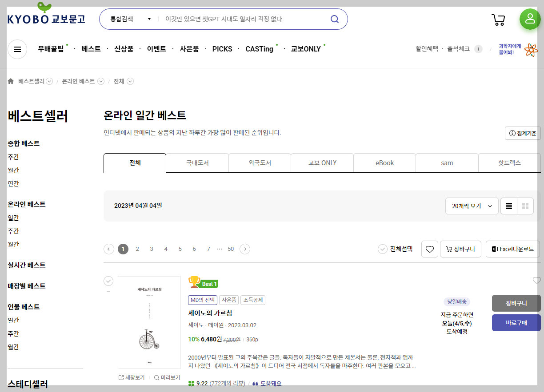This screenshot has height=392, width=544.
Task: Open 새창보기 for the book
Action: (132, 377)
